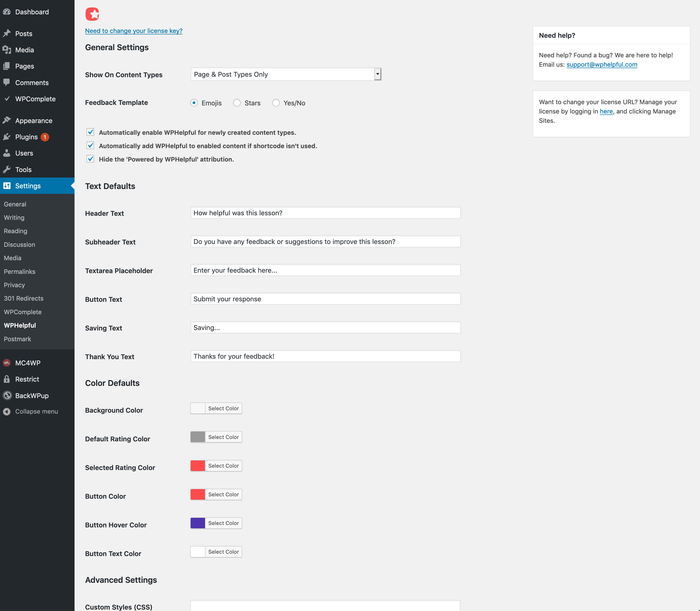The width and height of the screenshot is (700, 611).
Task: Open the Button Text Color Select Color picker
Action: point(224,552)
